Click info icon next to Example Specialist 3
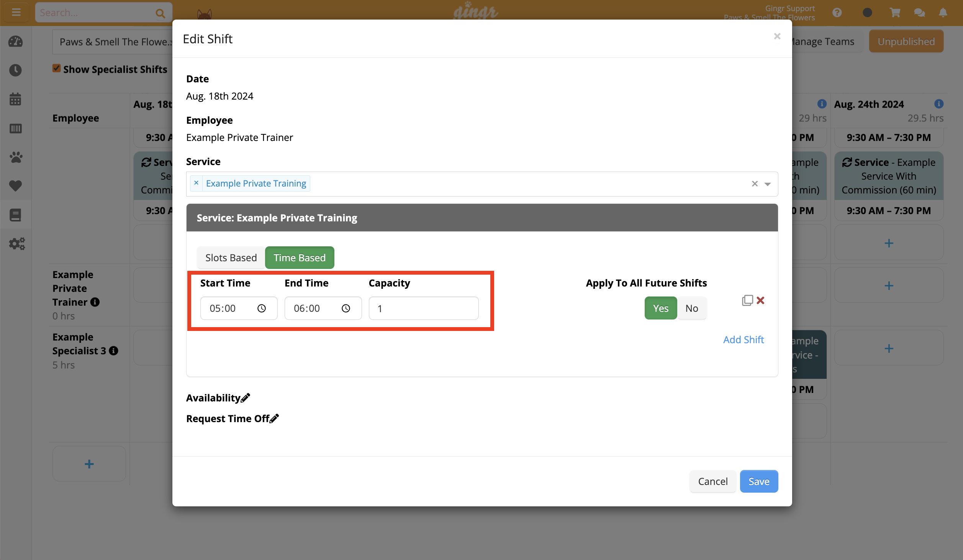 tap(113, 351)
